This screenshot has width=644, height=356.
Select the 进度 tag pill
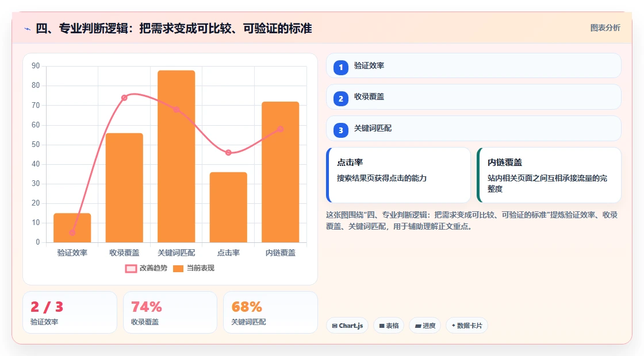[x=425, y=326]
